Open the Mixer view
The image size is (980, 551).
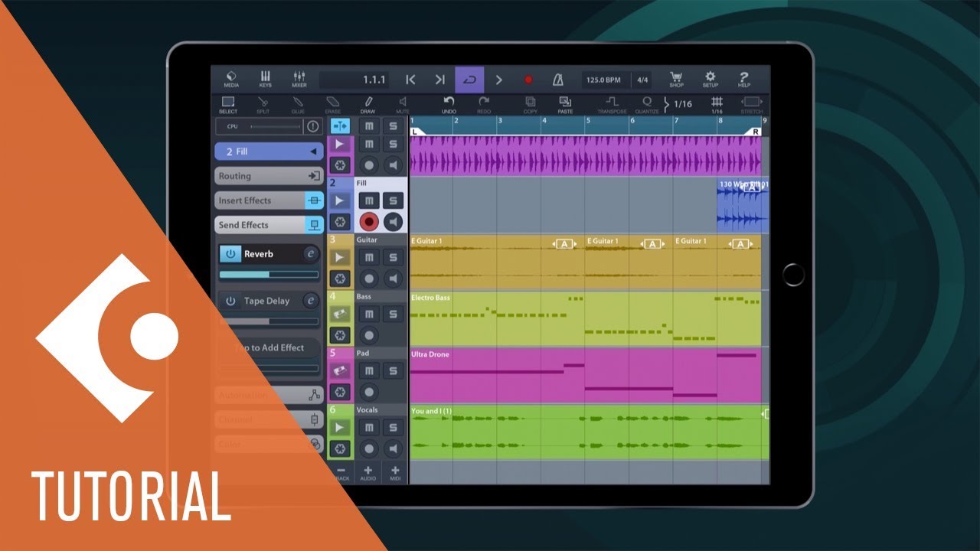click(299, 80)
